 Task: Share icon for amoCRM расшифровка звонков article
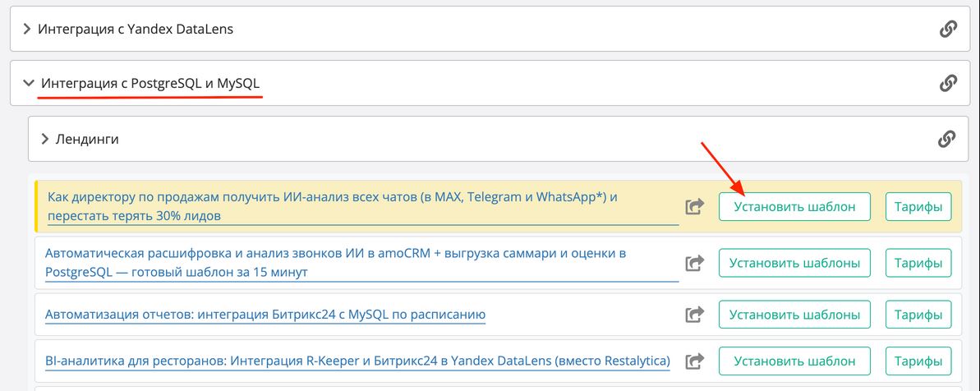point(695,264)
